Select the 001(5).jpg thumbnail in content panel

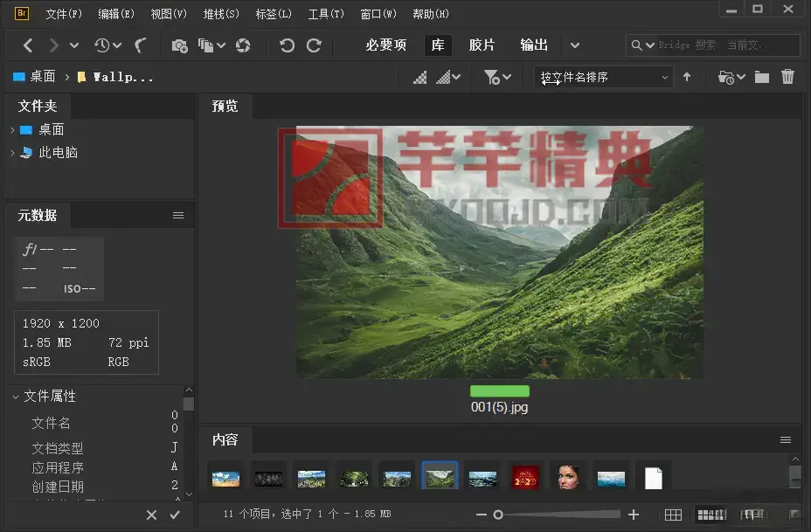(x=440, y=475)
